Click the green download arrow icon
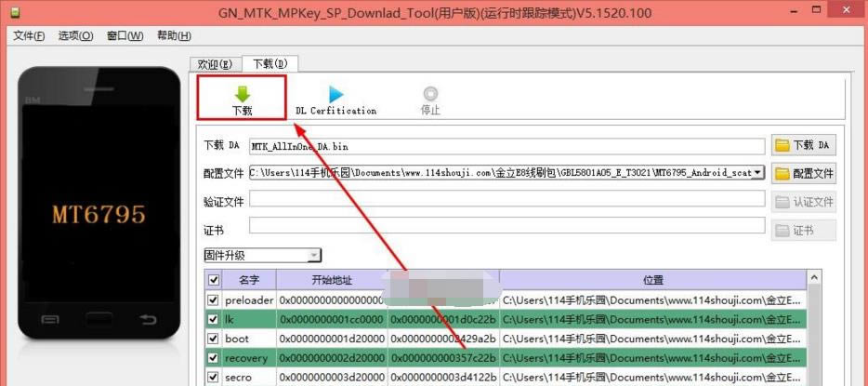This screenshot has height=386, width=868. pyautogui.click(x=242, y=94)
